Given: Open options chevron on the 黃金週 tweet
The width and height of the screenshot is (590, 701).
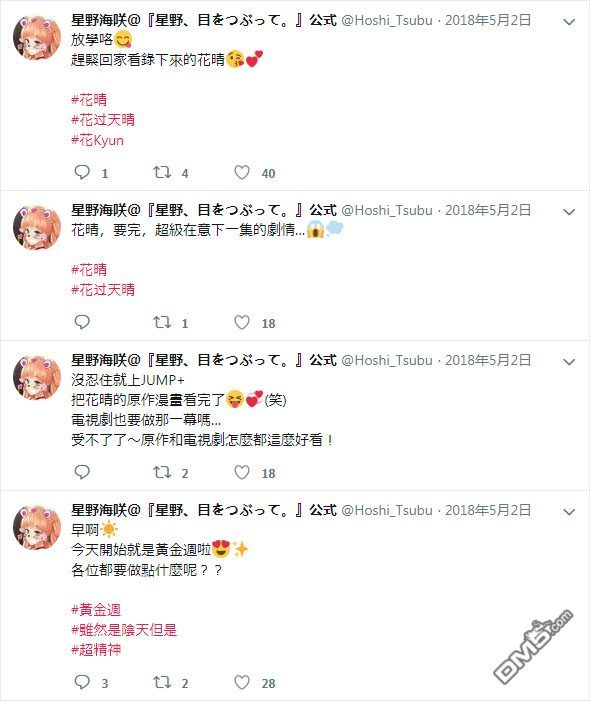Looking at the screenshot, I should pyautogui.click(x=569, y=511).
